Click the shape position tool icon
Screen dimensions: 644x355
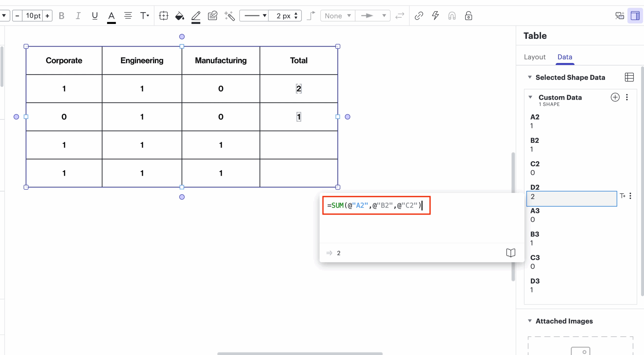(x=164, y=16)
